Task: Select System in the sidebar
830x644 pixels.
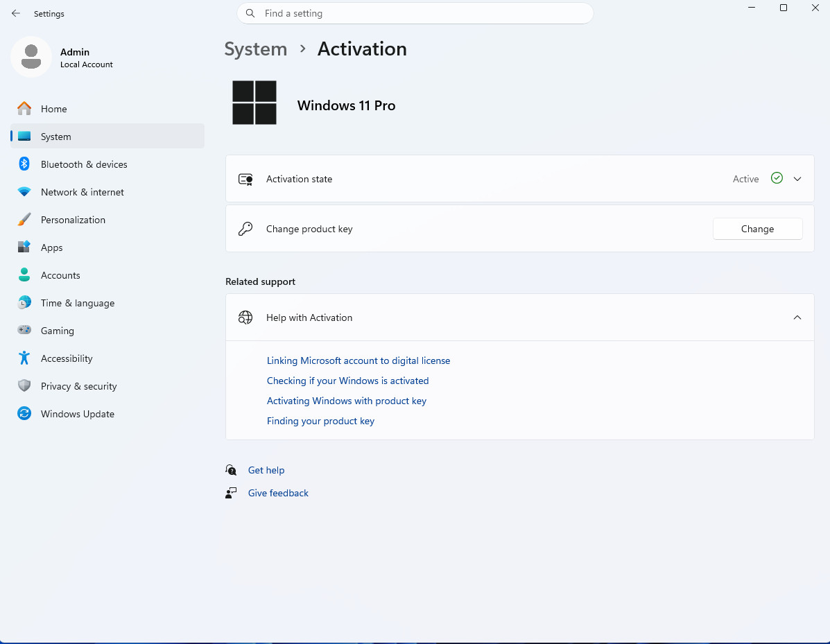Action: click(107, 136)
